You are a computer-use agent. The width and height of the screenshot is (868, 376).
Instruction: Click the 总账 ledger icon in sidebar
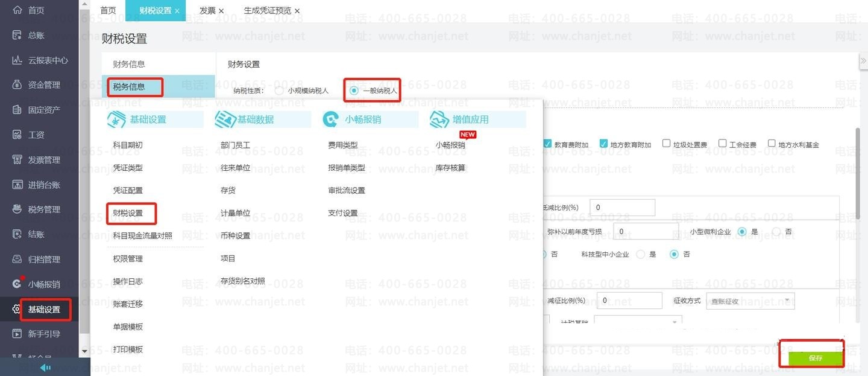17,35
